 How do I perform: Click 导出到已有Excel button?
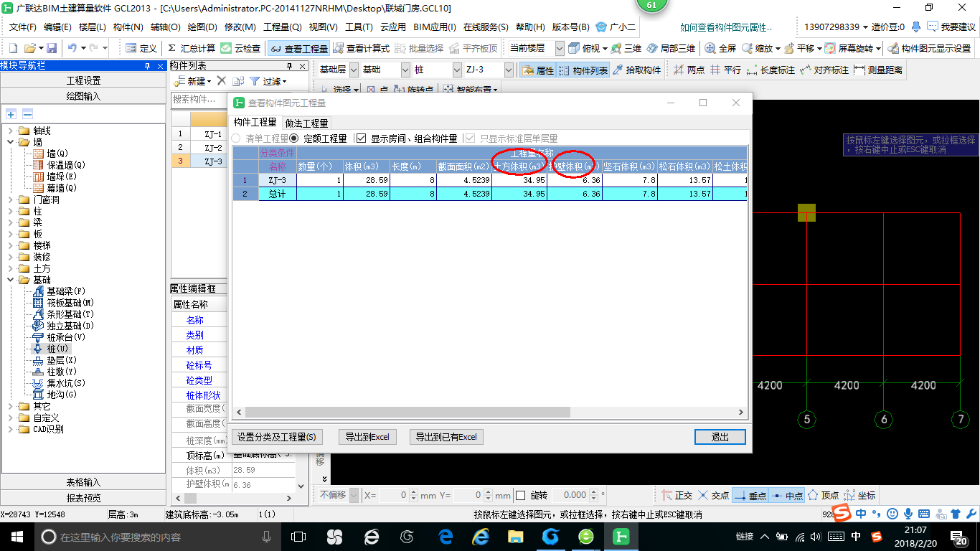[446, 437]
